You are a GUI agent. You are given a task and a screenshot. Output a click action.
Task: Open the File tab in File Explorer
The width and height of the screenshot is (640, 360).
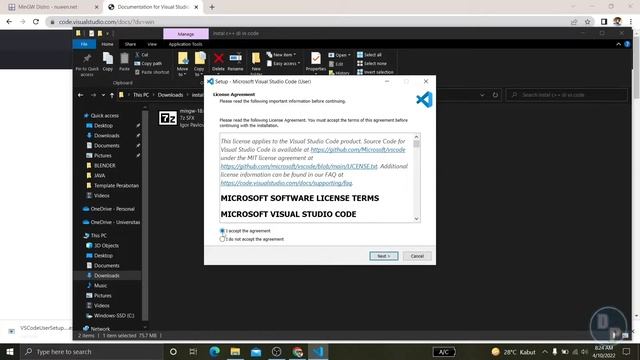click(x=84, y=44)
